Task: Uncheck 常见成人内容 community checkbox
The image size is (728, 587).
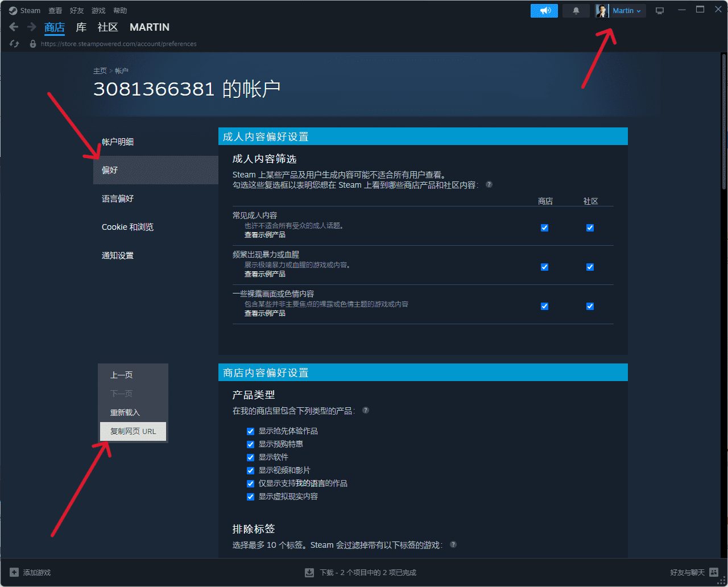Action: [590, 228]
